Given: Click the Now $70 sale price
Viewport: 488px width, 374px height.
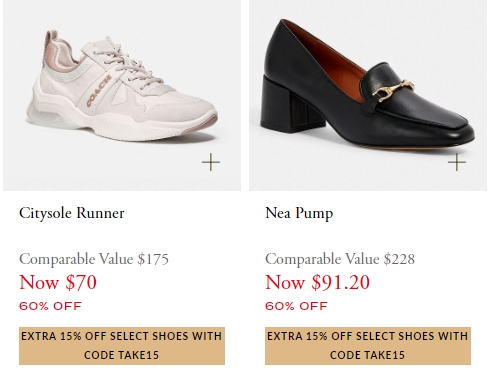Looking at the screenshot, I should click(x=58, y=282).
